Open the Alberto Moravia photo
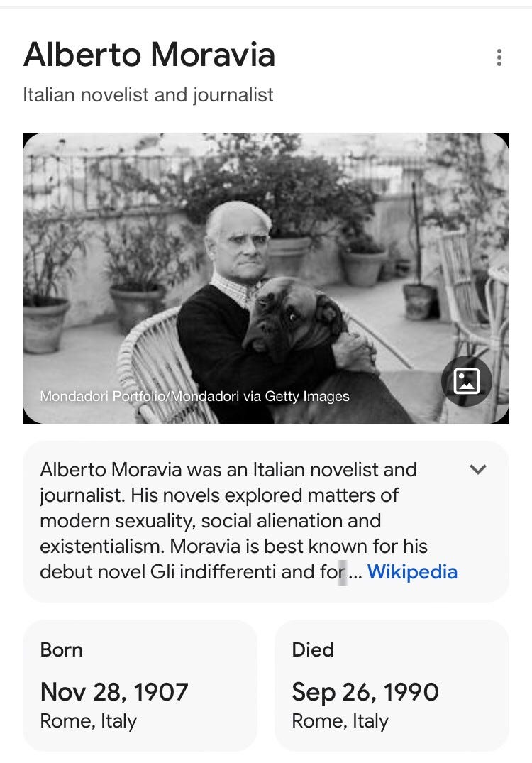This screenshot has height=763, width=532. click(x=266, y=278)
